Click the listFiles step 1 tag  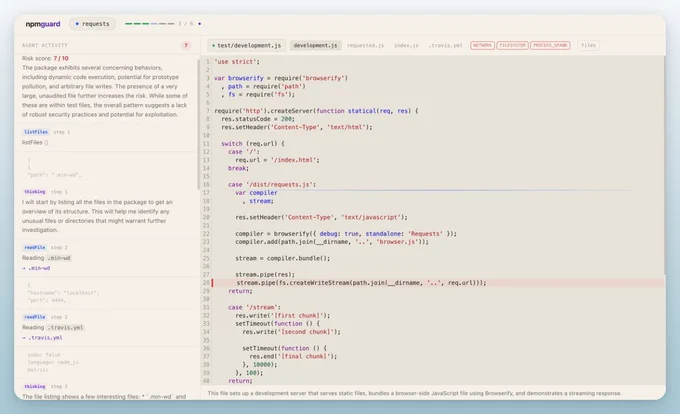click(x=36, y=132)
